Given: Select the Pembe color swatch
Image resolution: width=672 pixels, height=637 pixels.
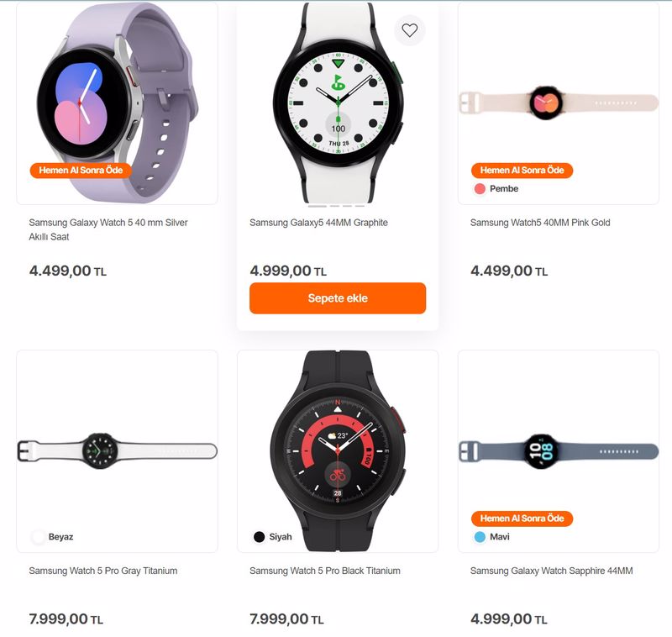Looking at the screenshot, I should (x=480, y=188).
